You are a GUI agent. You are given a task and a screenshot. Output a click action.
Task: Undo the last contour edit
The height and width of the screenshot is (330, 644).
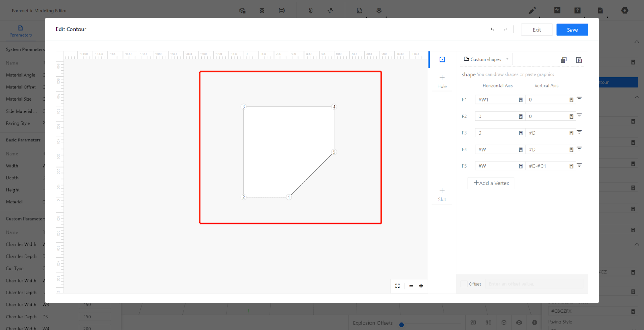click(492, 29)
